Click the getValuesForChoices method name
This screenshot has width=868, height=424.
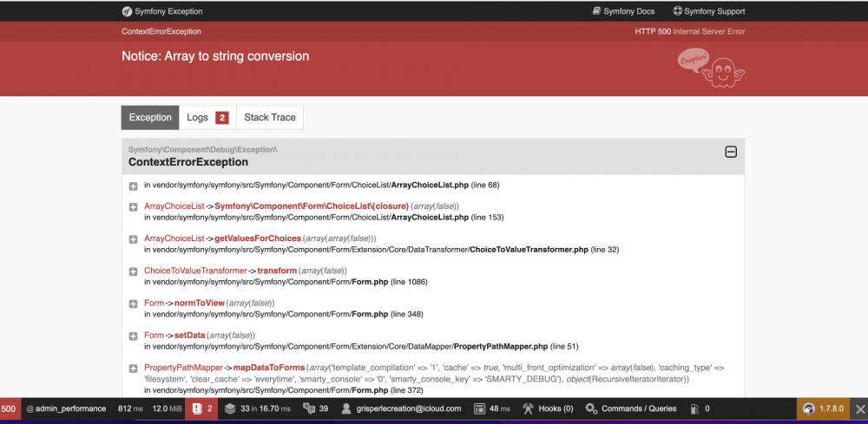(258, 238)
